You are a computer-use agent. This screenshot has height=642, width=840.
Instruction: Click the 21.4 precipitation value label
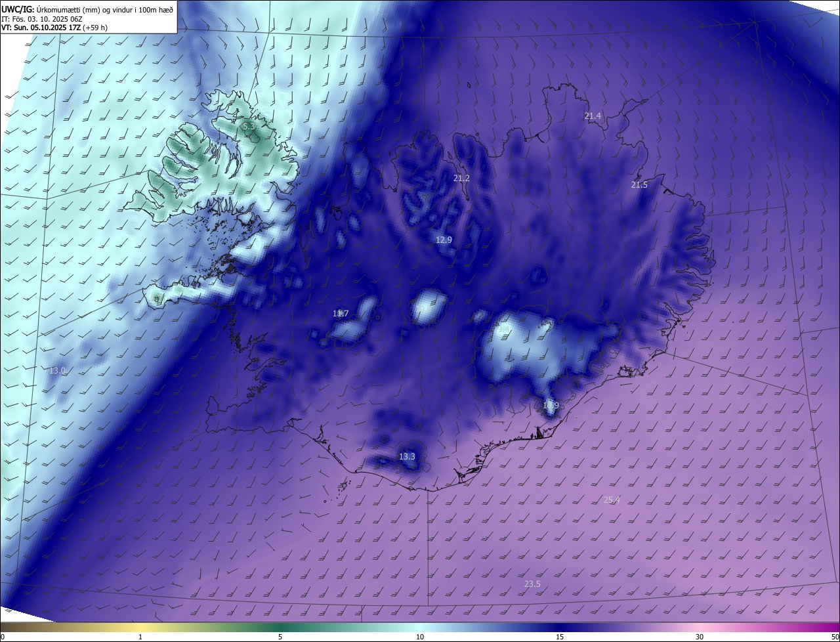[593, 116]
